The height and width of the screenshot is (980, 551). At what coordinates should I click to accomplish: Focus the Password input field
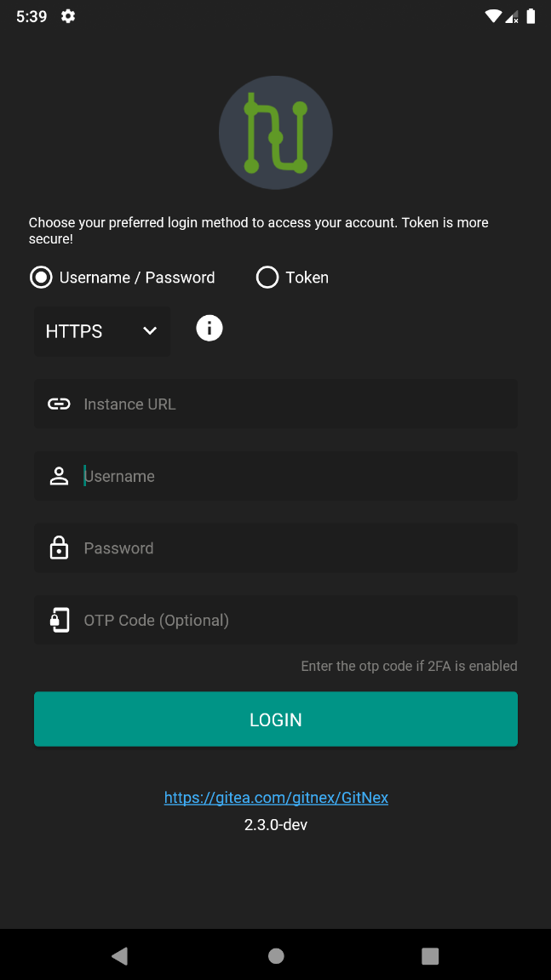click(x=290, y=547)
